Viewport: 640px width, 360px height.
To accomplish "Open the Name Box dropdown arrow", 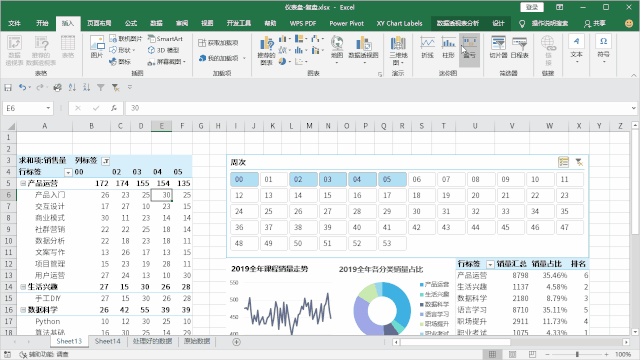I will tap(48, 108).
